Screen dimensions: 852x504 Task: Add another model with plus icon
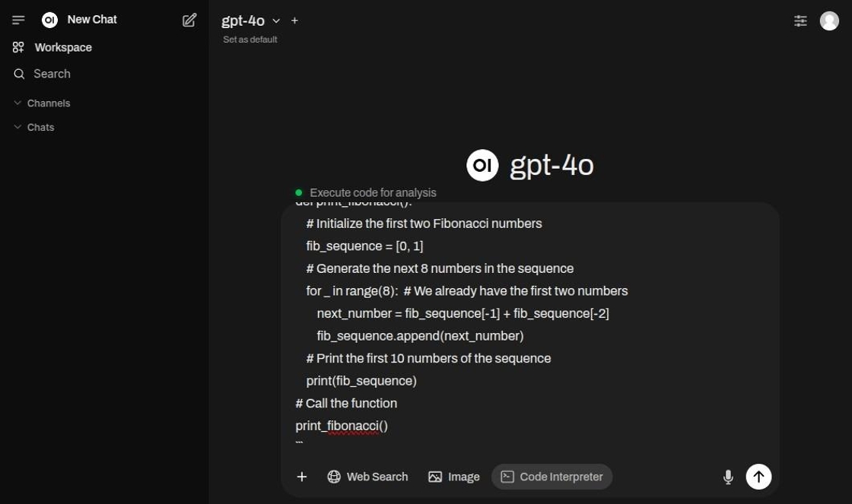pyautogui.click(x=295, y=21)
